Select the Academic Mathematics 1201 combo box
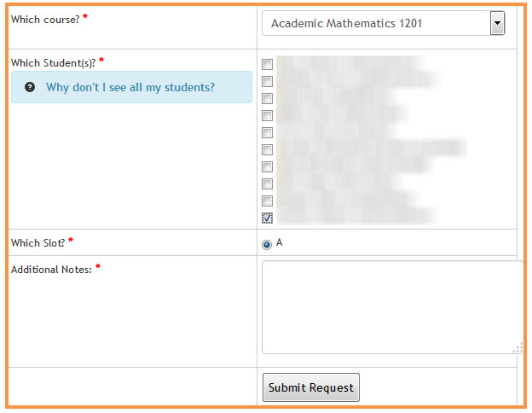 [x=384, y=23]
